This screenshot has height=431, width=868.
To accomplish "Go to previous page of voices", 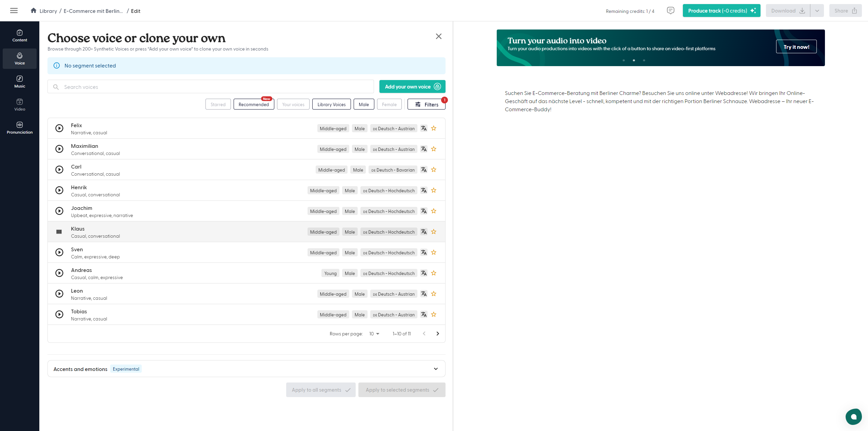I will click(424, 334).
